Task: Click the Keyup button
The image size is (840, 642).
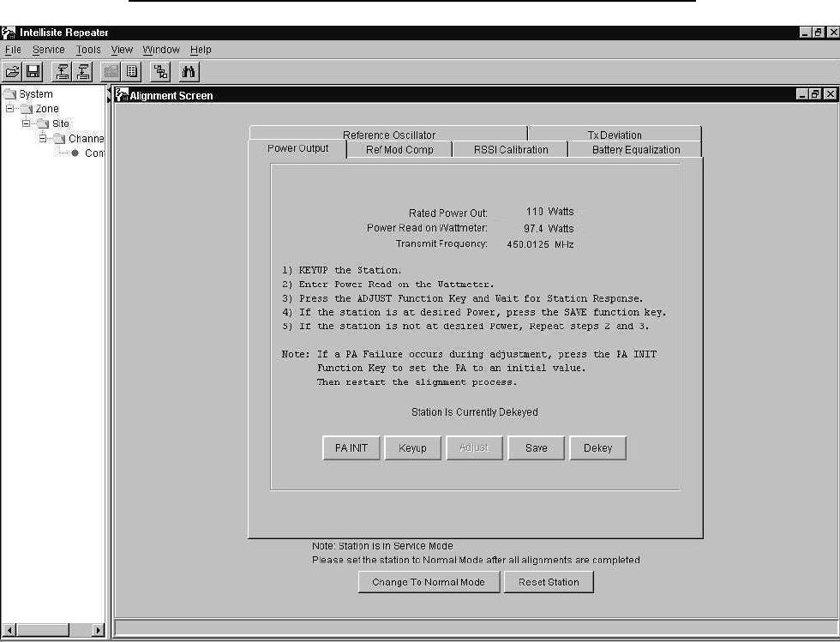Action: (412, 448)
